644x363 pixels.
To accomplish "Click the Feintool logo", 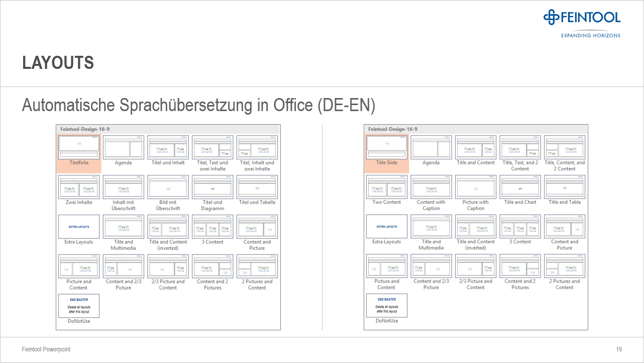I will [x=582, y=17].
